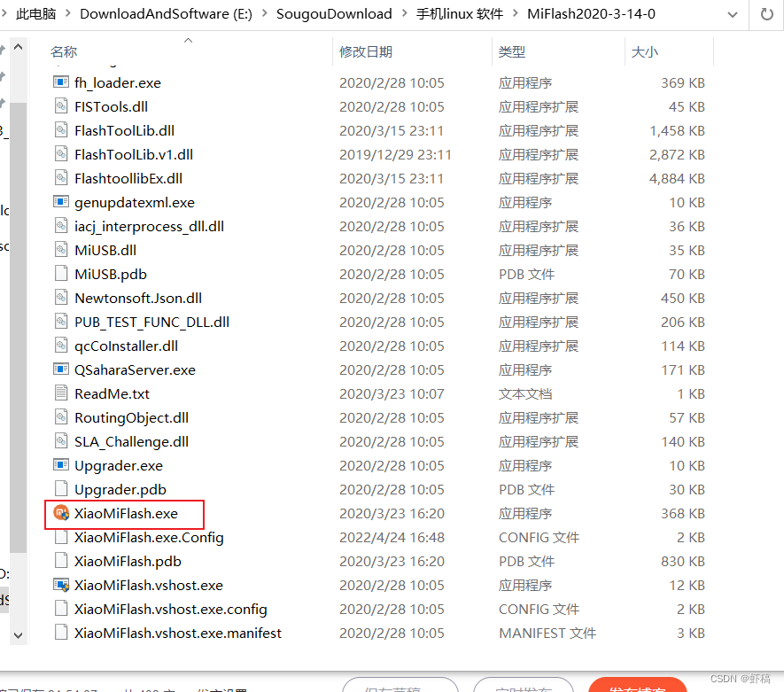
Task: Go to DownloadAndSoftware (E:) in the address bar
Action: 166,14
